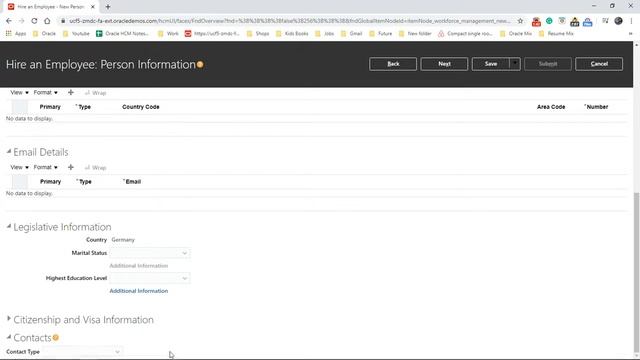Open the Save button dropdown arrow
This screenshot has height=360, width=640.
tap(515, 64)
